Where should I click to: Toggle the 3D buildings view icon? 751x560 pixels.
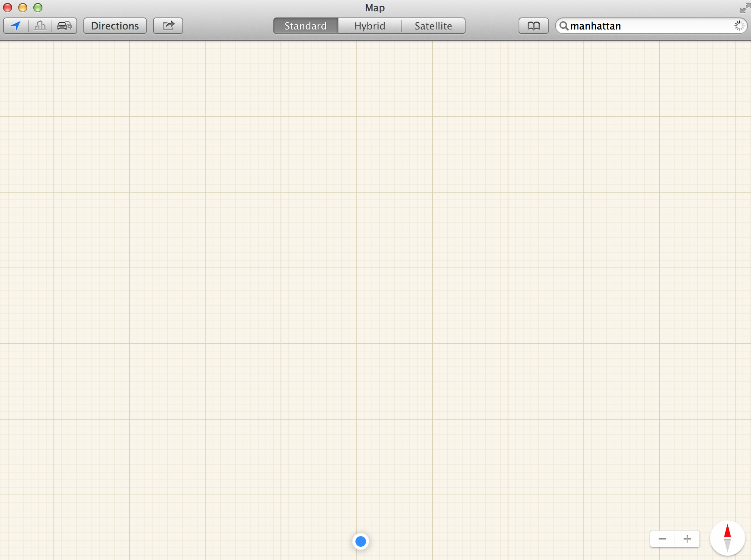[x=40, y=26]
